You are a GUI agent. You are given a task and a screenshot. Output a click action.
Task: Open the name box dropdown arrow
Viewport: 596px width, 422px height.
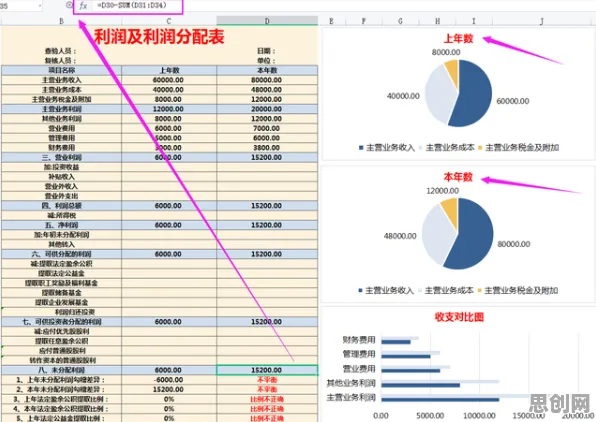click(x=40, y=6)
